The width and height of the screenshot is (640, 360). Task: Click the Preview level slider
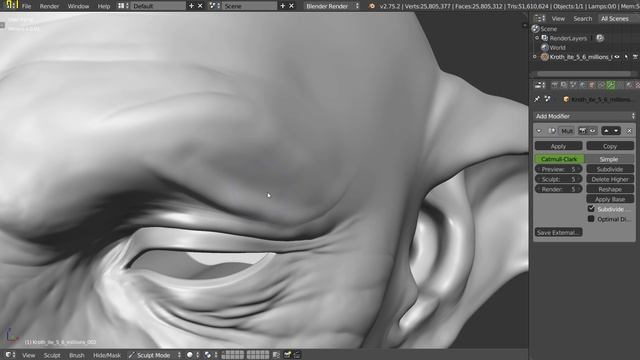pos(558,169)
